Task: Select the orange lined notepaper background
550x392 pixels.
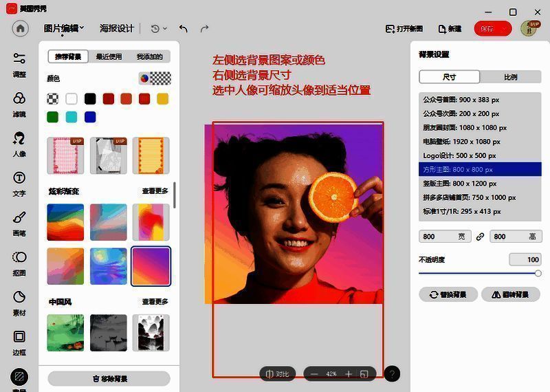Action: point(151,155)
